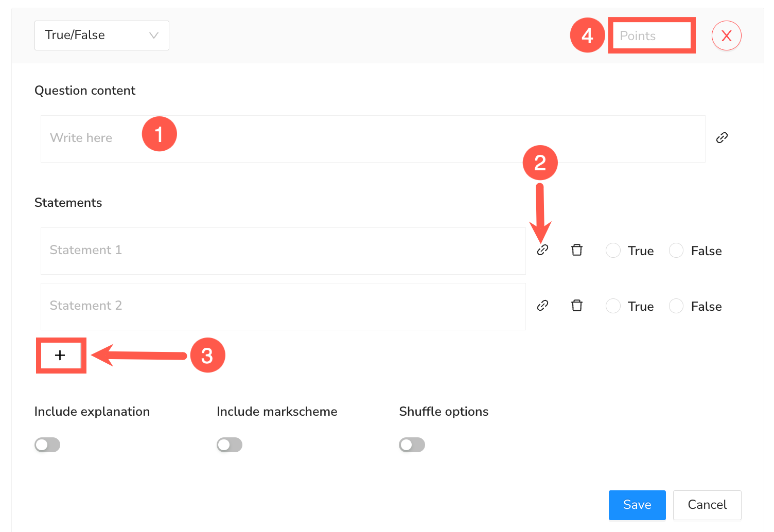The image size is (774, 532).
Task: Click the Cancel button
Action: [x=707, y=505]
